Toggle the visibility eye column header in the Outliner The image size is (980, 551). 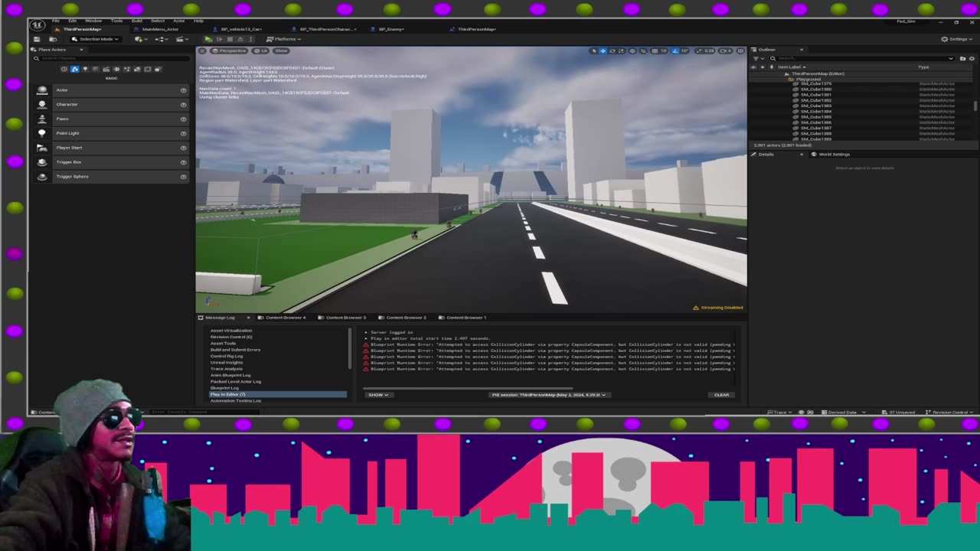(x=753, y=67)
